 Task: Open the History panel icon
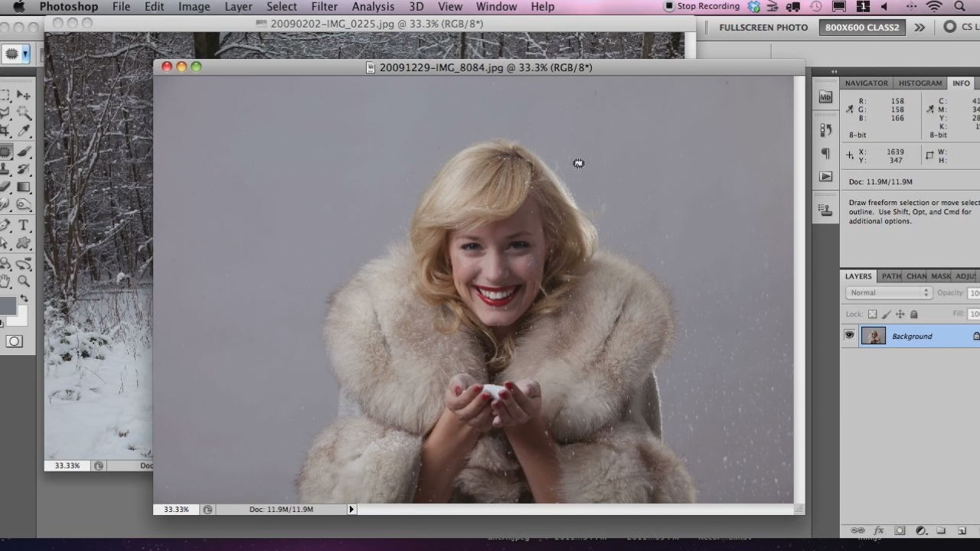point(825,129)
